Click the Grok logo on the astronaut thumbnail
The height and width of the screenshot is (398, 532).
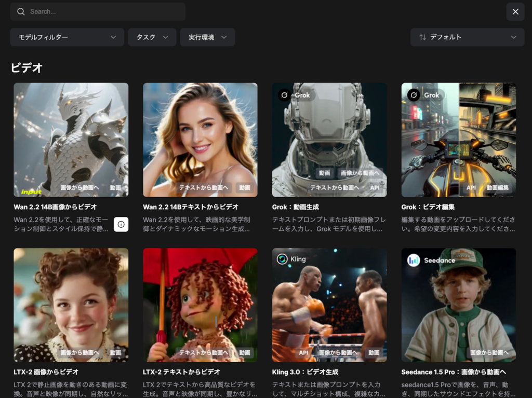[x=284, y=95]
